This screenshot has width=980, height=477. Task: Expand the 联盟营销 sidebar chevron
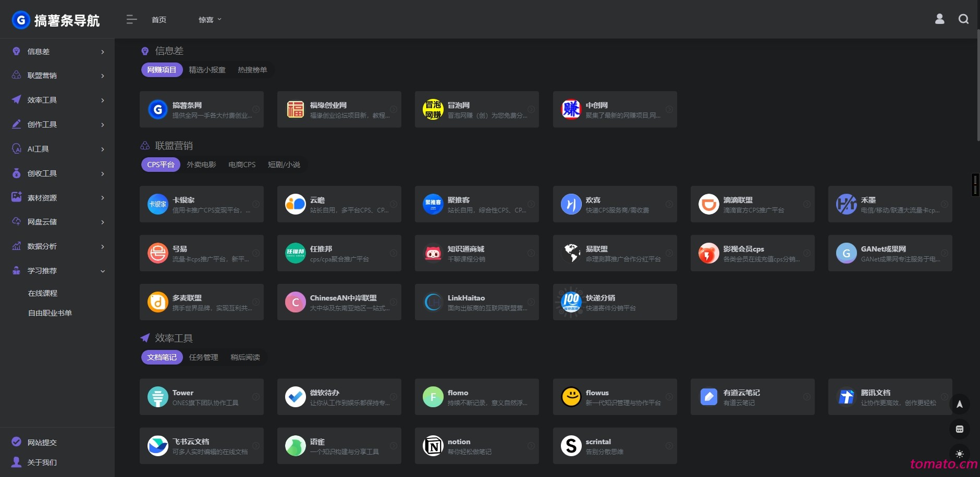(x=103, y=76)
